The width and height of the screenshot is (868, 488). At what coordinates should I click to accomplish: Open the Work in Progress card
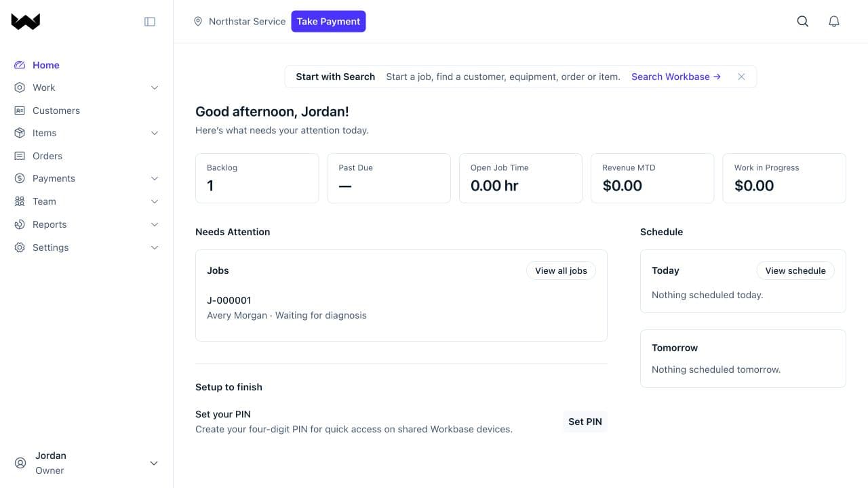(785, 178)
